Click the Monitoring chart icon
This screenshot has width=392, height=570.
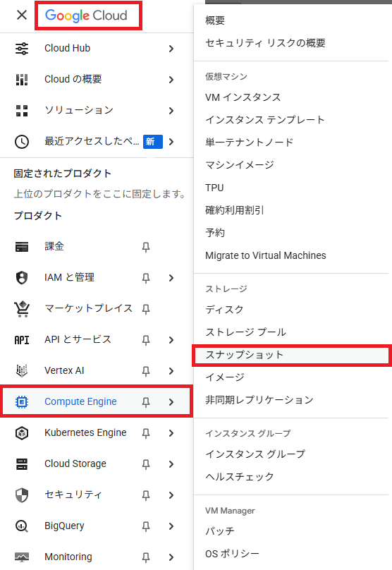pos(22,557)
